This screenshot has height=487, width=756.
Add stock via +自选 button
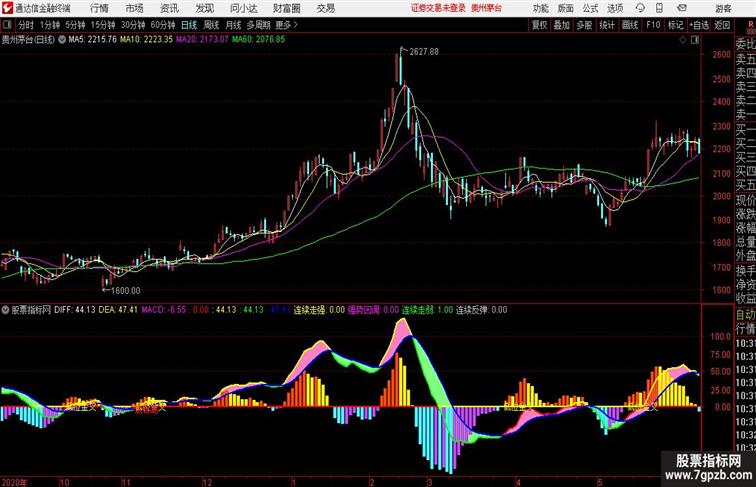[x=699, y=25]
